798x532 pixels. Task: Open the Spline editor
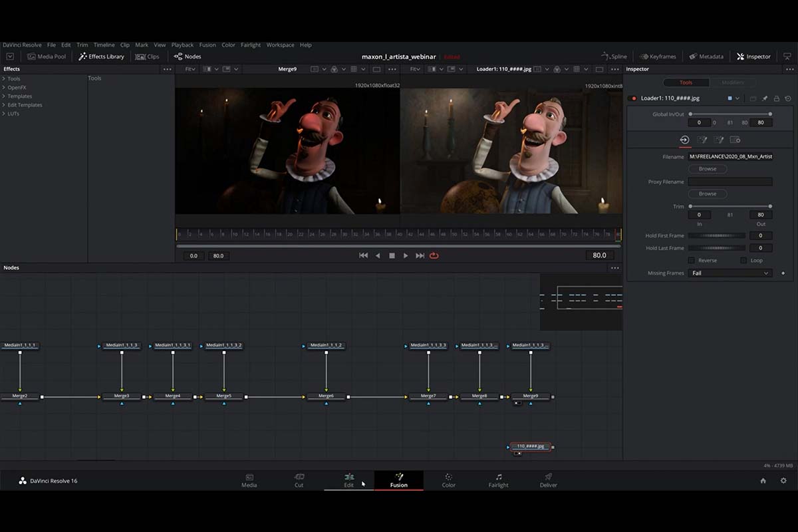614,56
